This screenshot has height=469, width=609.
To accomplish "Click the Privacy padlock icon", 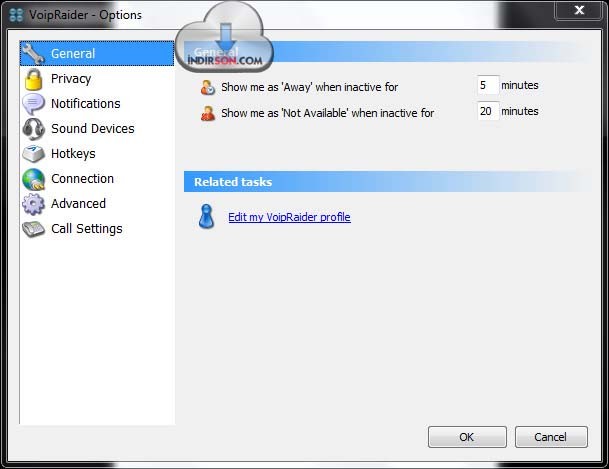I will 34,79.
